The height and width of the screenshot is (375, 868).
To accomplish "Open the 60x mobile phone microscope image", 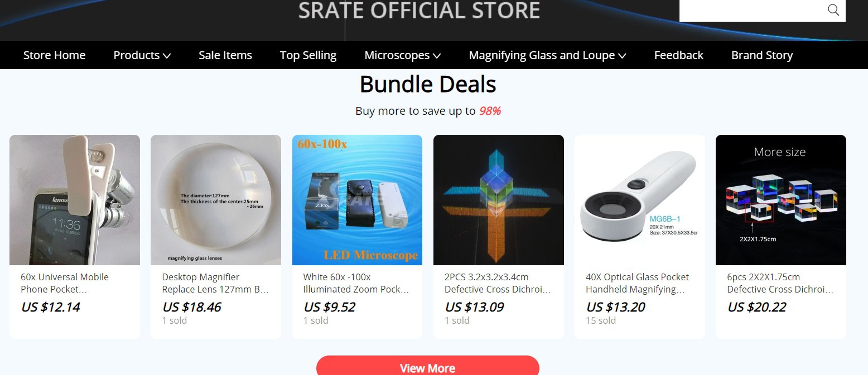I will click(75, 200).
